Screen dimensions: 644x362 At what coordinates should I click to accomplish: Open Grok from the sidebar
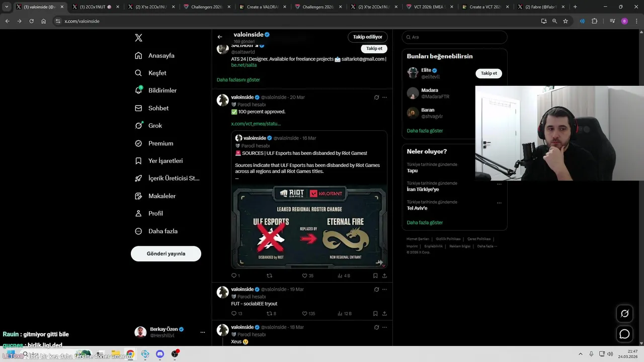(x=149, y=126)
